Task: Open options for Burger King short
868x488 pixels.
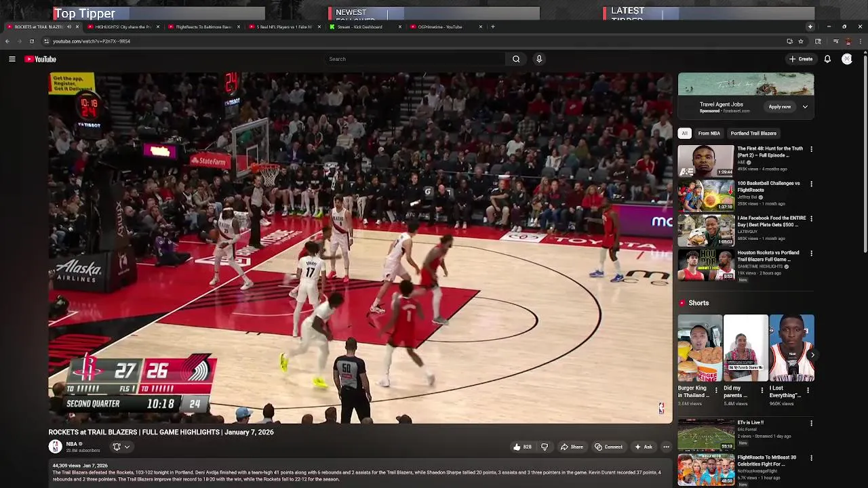Action: point(716,390)
